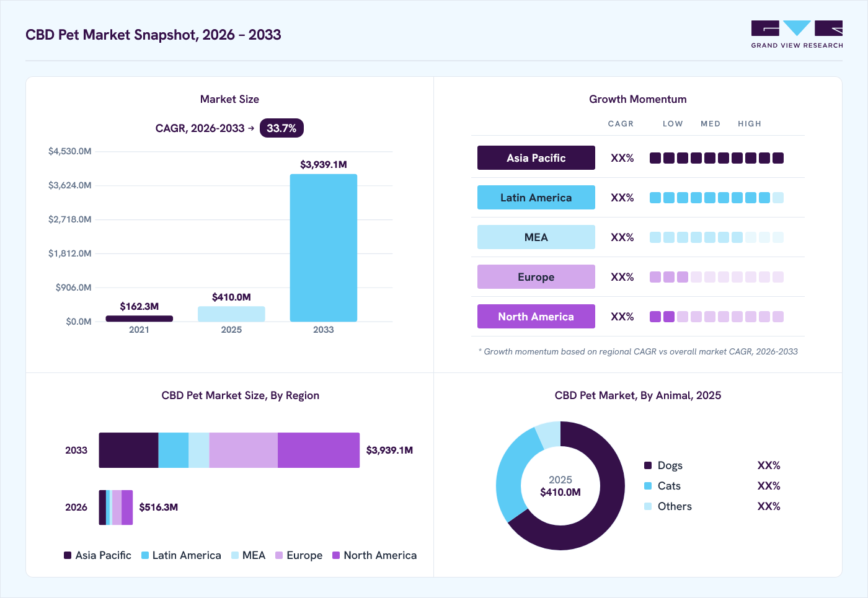
Task: Click the 2021 market size bar
Action: 139,319
